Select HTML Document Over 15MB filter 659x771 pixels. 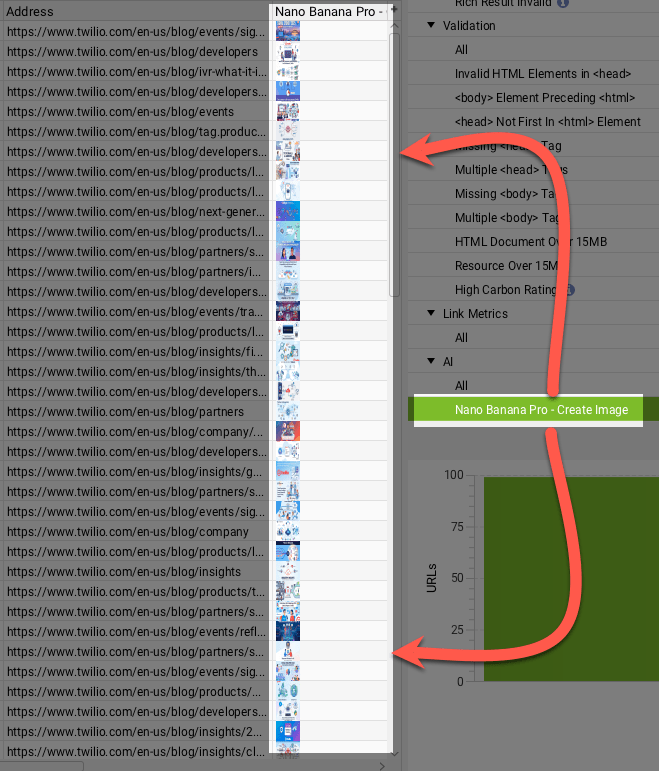[531, 242]
